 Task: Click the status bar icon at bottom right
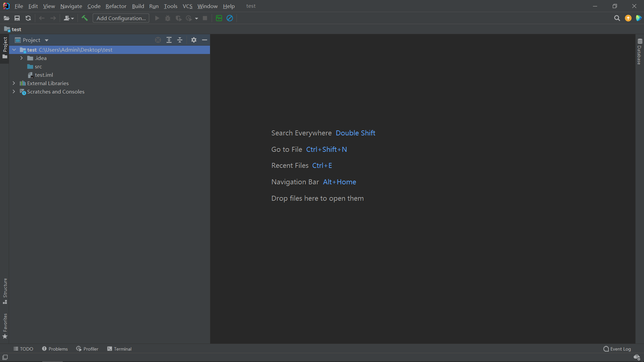coord(637,357)
